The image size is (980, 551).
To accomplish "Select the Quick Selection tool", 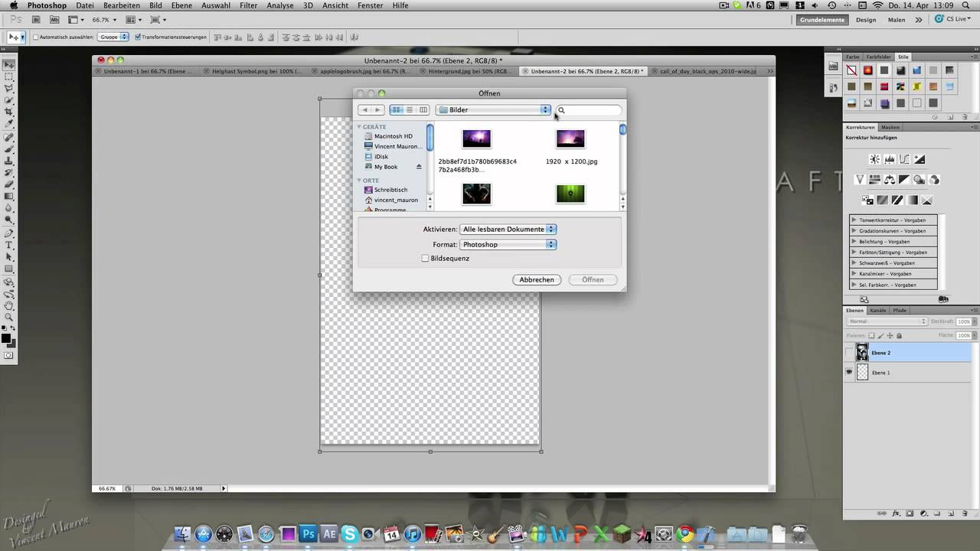I will coord(9,99).
